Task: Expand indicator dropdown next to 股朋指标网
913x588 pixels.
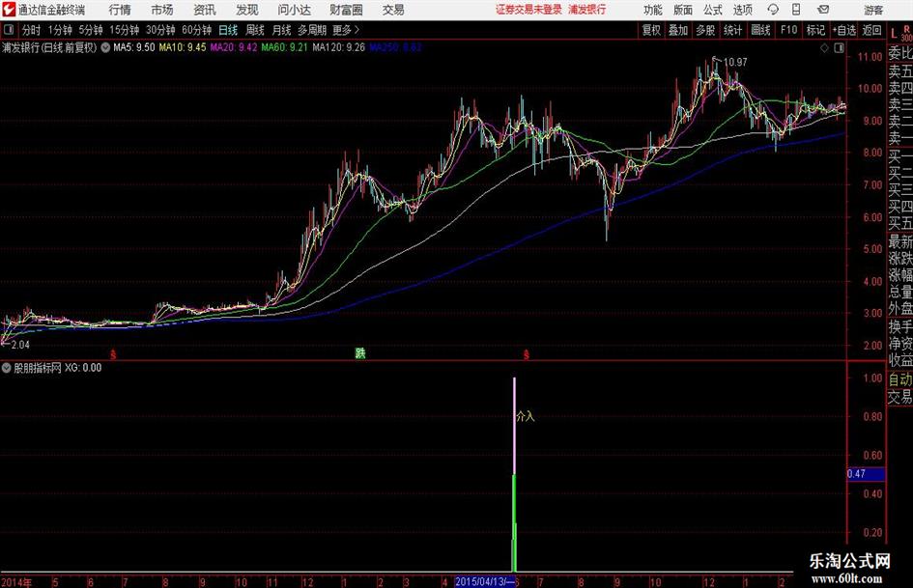Action: (7, 368)
